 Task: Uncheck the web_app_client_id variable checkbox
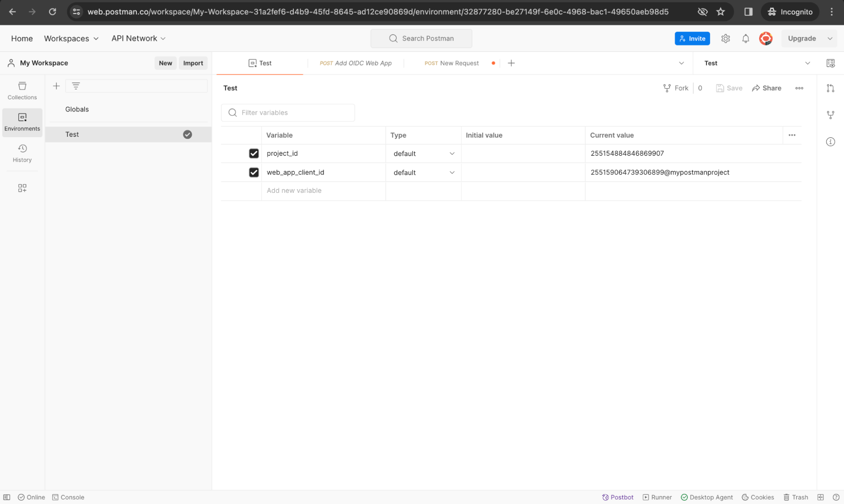(x=253, y=172)
